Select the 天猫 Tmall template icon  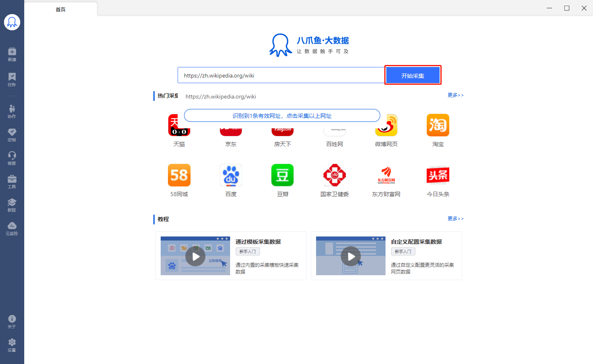coord(179,125)
